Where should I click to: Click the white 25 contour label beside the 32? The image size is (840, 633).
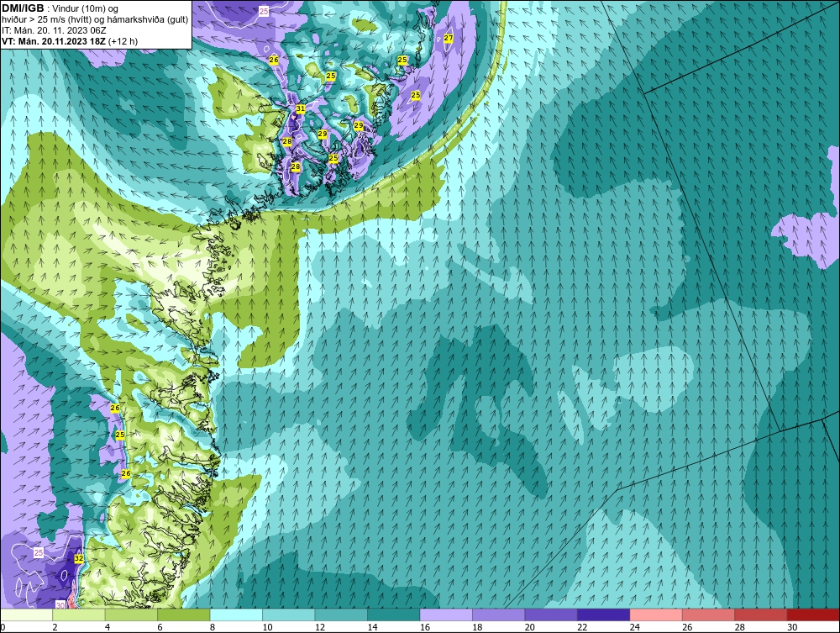click(x=39, y=552)
